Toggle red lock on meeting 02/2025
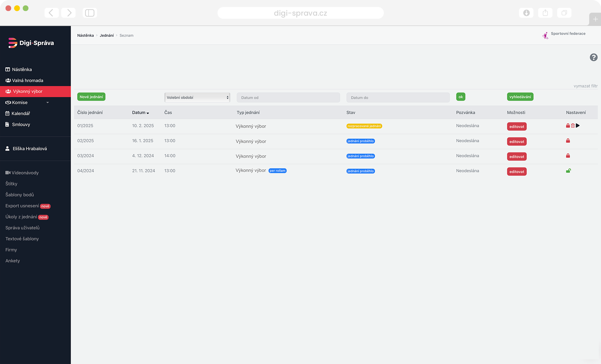Viewport: 601px width, 364px height. tap(568, 141)
